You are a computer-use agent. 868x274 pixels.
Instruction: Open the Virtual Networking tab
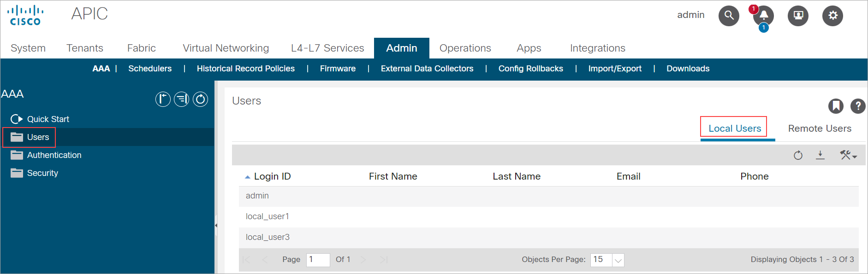click(x=226, y=48)
